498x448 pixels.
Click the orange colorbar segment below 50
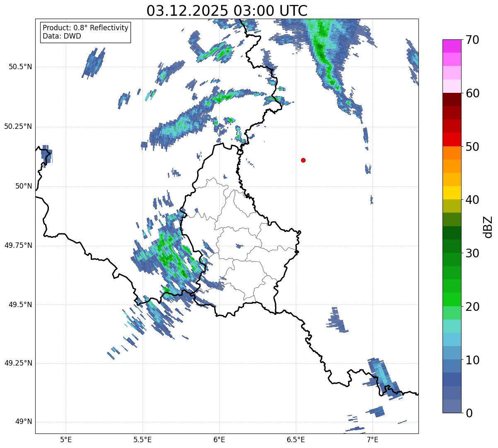click(452, 153)
